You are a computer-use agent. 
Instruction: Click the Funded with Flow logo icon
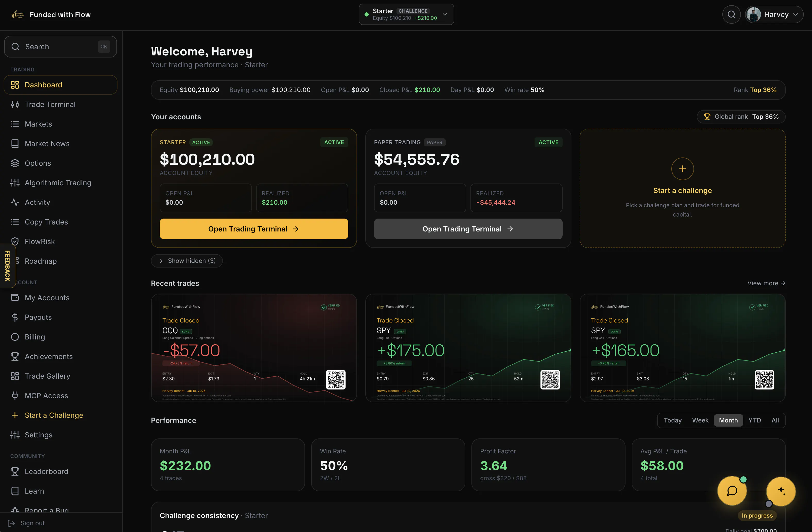[x=18, y=14]
